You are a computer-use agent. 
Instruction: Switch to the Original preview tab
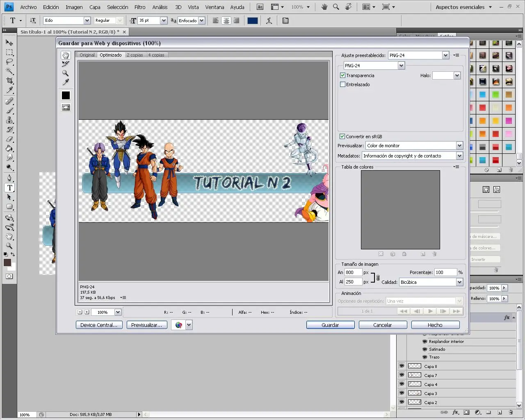pyautogui.click(x=87, y=55)
